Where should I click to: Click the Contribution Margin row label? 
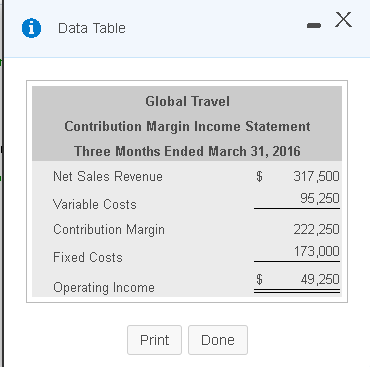pos(109,230)
